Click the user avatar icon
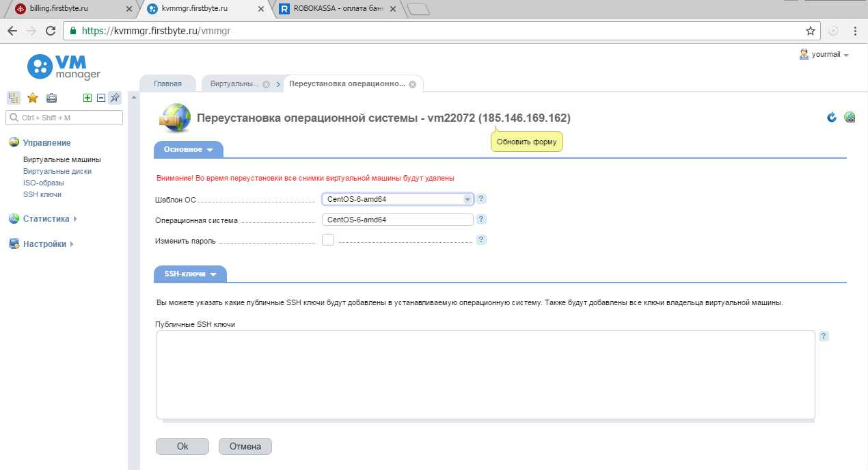868x470 pixels. click(x=804, y=54)
